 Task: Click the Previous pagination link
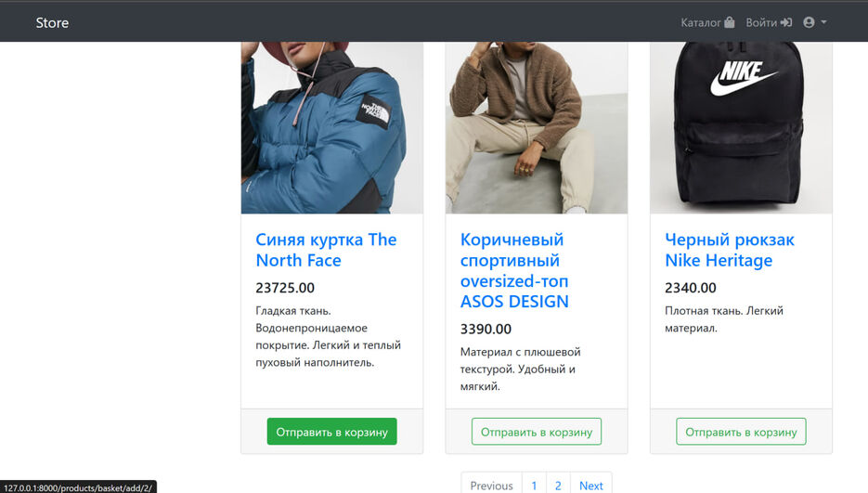(492, 486)
